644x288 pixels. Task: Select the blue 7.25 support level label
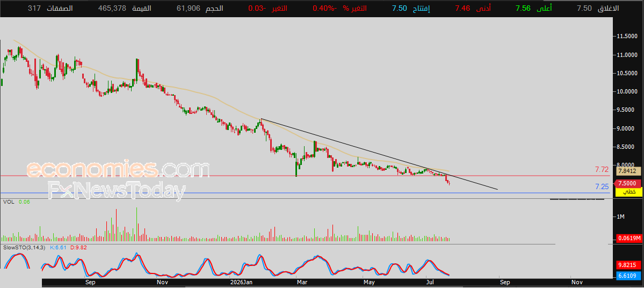coord(602,186)
